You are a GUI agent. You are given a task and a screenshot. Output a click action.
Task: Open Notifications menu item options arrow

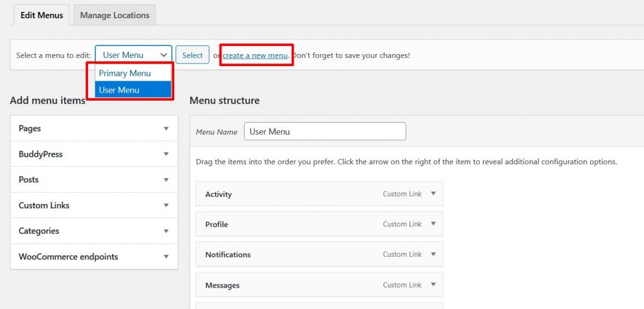coord(433,254)
